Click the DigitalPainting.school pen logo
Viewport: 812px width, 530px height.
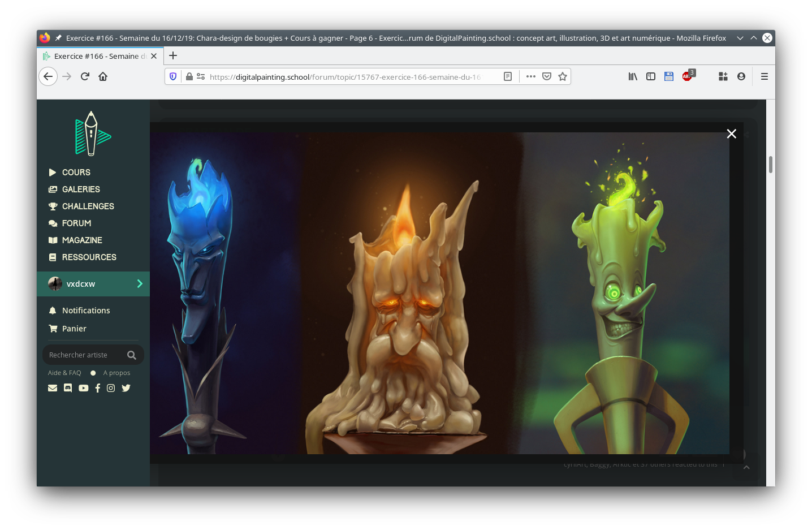92,133
